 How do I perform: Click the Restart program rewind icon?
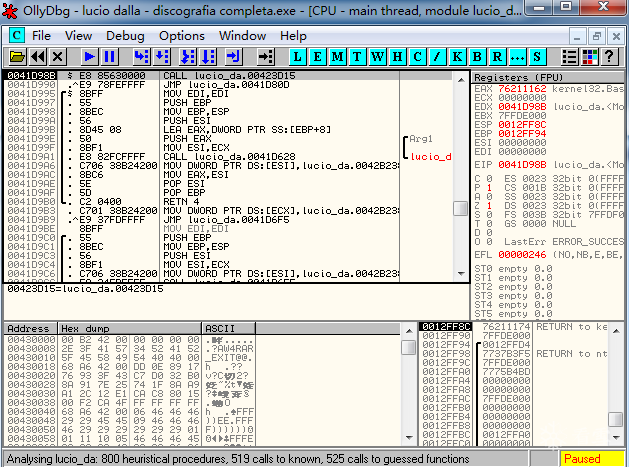pos(38,57)
